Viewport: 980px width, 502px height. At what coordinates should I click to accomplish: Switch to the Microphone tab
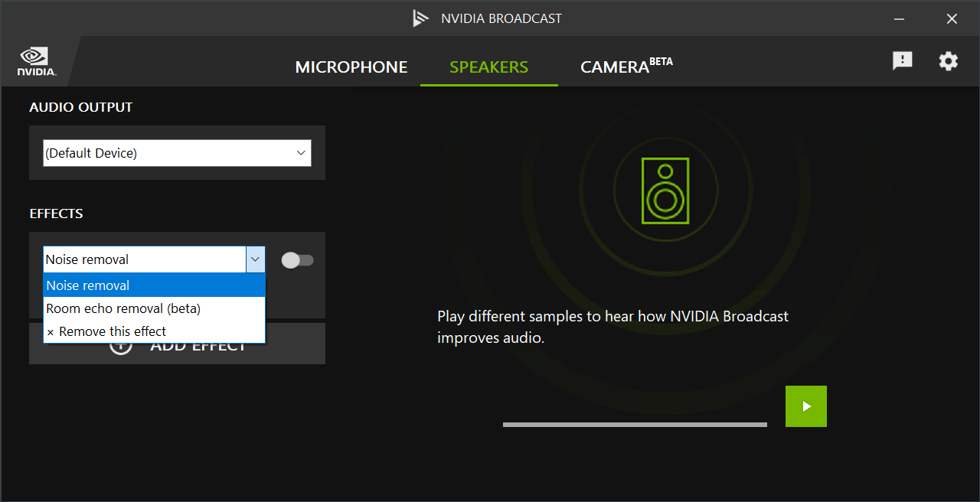(351, 67)
